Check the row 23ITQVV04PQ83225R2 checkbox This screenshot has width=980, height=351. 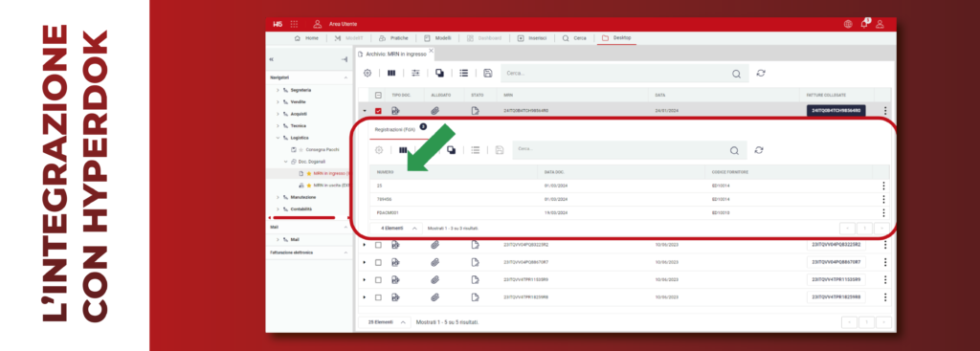(378, 245)
